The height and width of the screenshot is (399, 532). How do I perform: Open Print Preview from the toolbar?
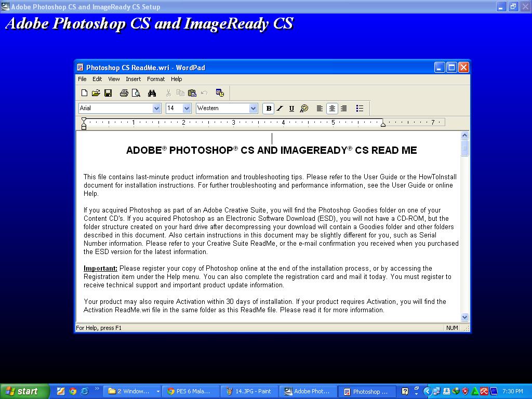coord(136,92)
